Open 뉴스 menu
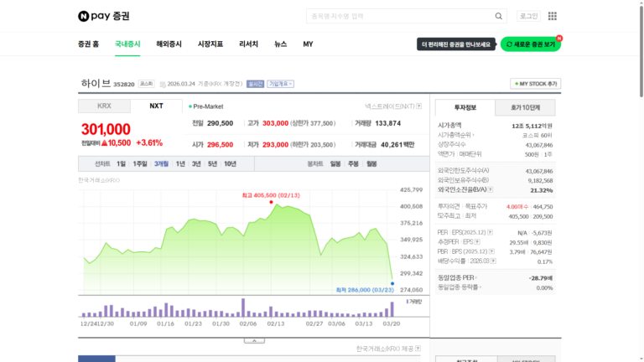Viewport: 644px width, 362px height. tap(281, 44)
